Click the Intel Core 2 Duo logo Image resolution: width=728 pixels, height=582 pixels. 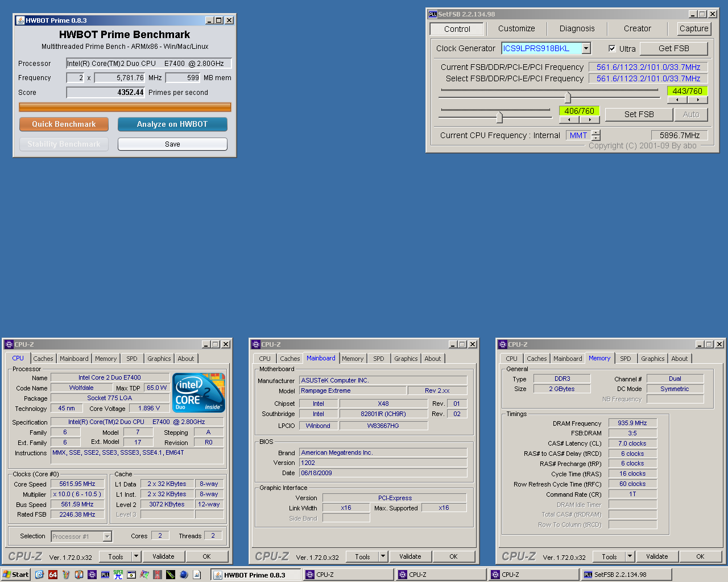click(199, 393)
